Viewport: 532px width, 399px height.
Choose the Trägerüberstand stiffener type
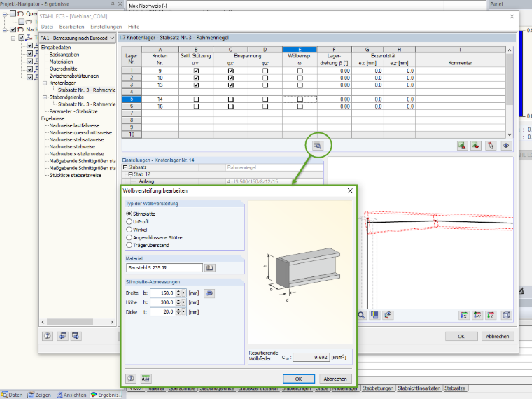point(129,245)
